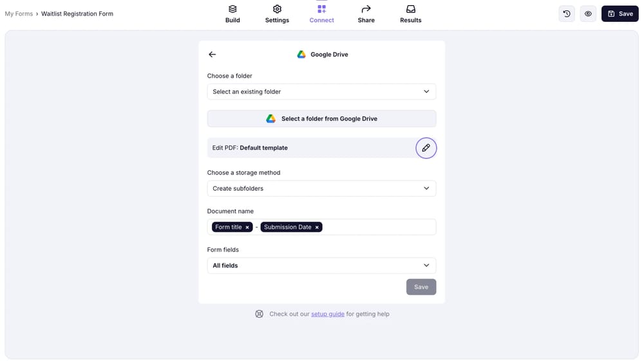The image size is (644, 364).
Task: Switch to the Share tab
Action: (x=366, y=14)
